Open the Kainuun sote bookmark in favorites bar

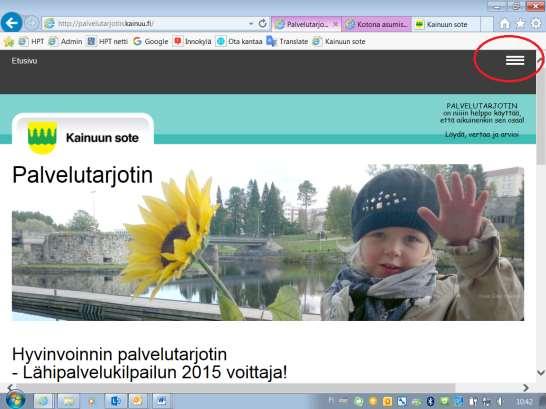[338, 41]
